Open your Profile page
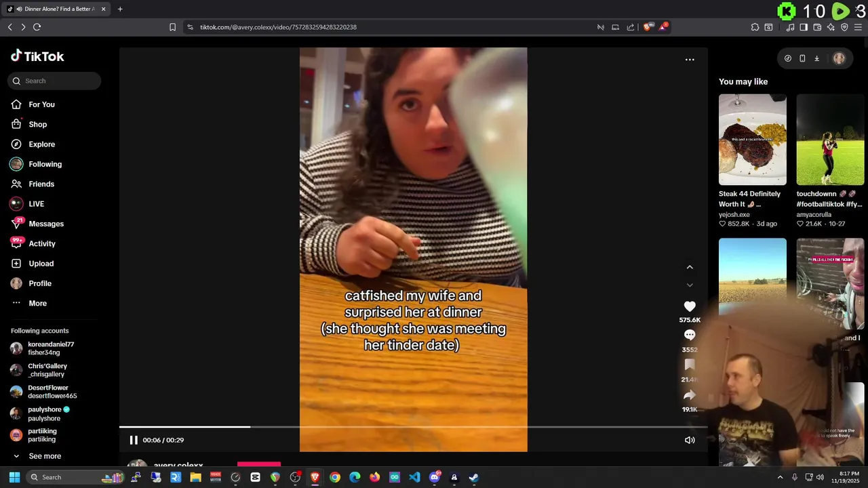 (x=40, y=283)
